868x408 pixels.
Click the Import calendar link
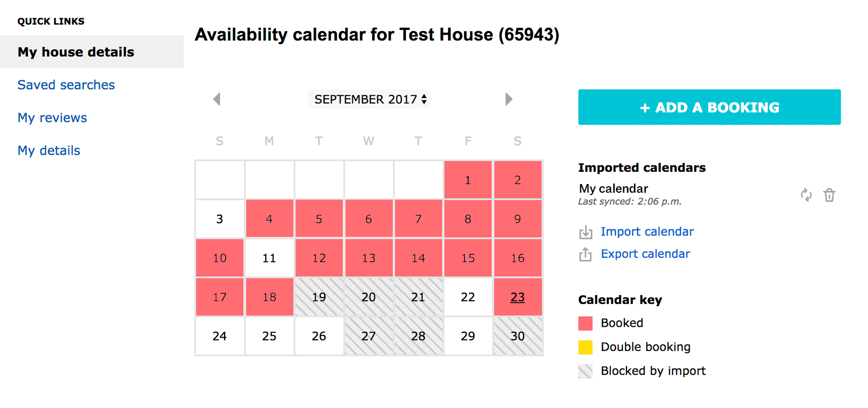(x=647, y=232)
